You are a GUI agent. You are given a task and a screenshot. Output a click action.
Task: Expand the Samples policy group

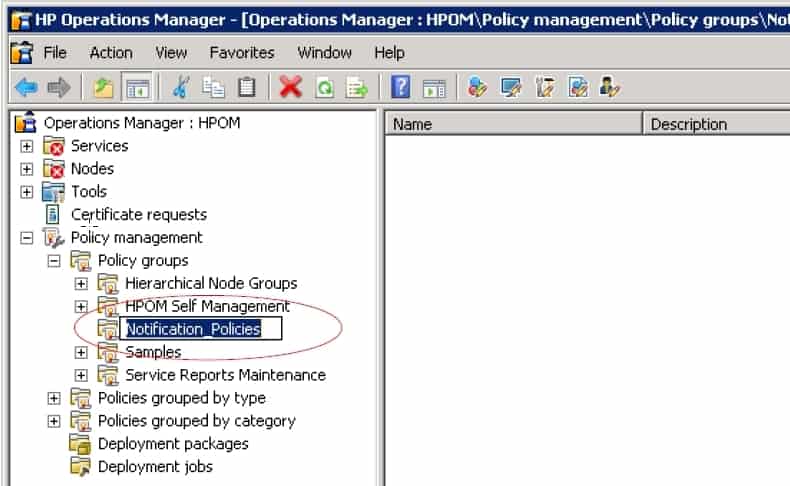[81, 353]
